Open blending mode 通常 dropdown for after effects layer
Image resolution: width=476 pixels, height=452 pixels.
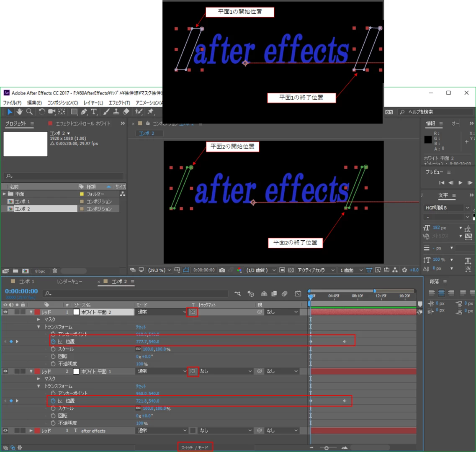[x=162, y=431]
